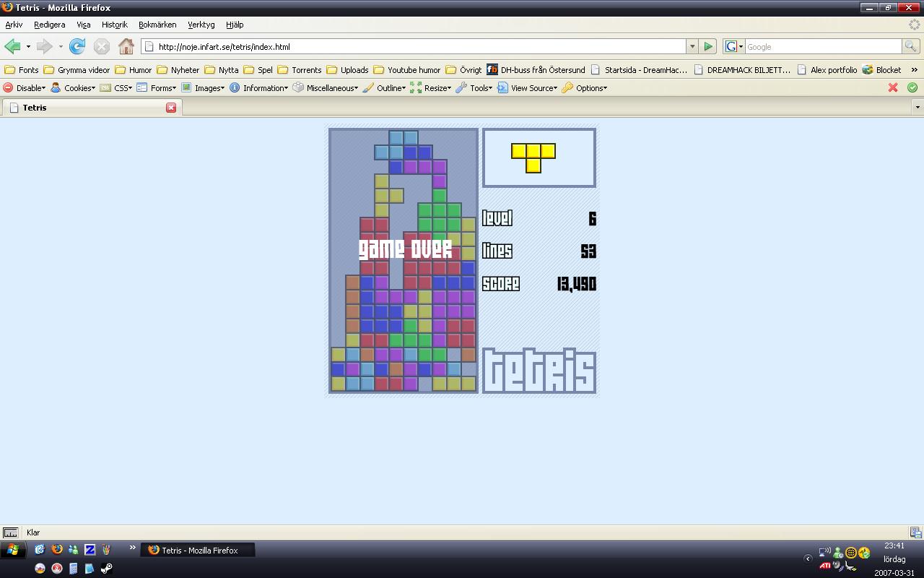Click the Stop loading button

pyautogui.click(x=102, y=46)
